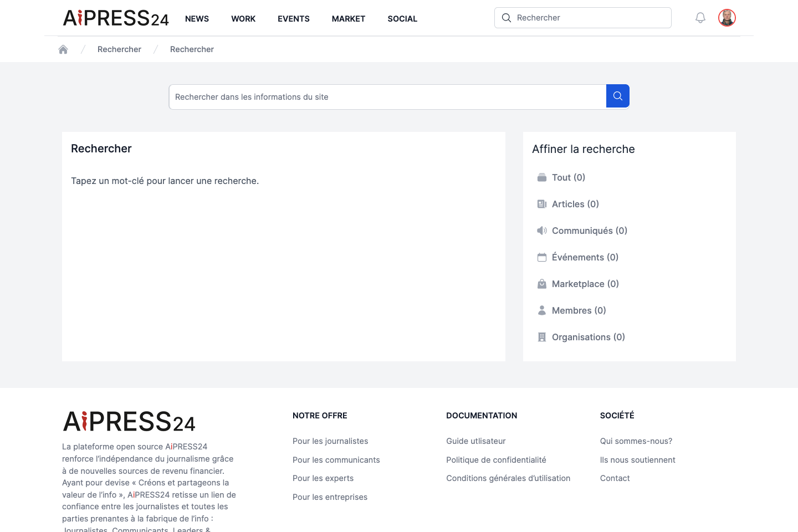798x532 pixels.
Task: Go to the EVENTS section
Action: pos(294,19)
